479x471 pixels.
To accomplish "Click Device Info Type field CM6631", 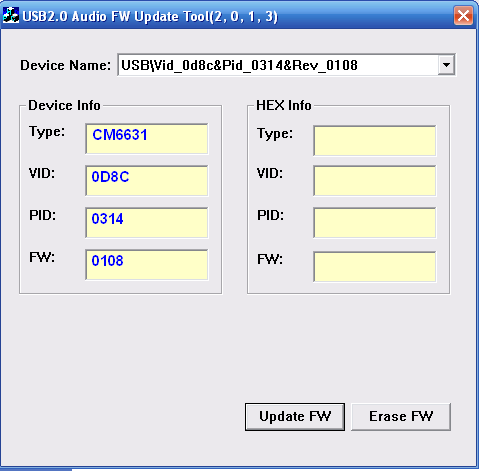I will pyautogui.click(x=147, y=139).
